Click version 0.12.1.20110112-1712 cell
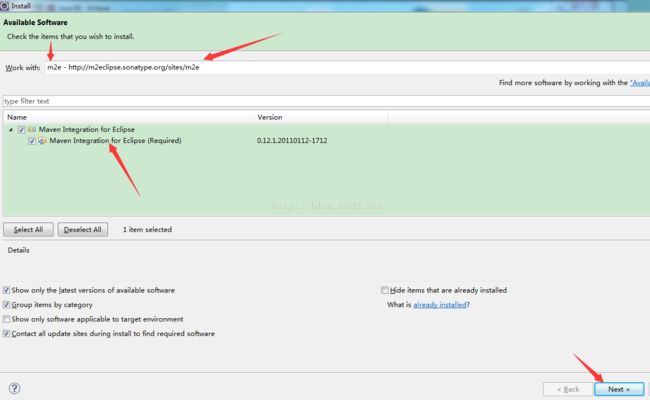The height and width of the screenshot is (400, 650). point(292,141)
